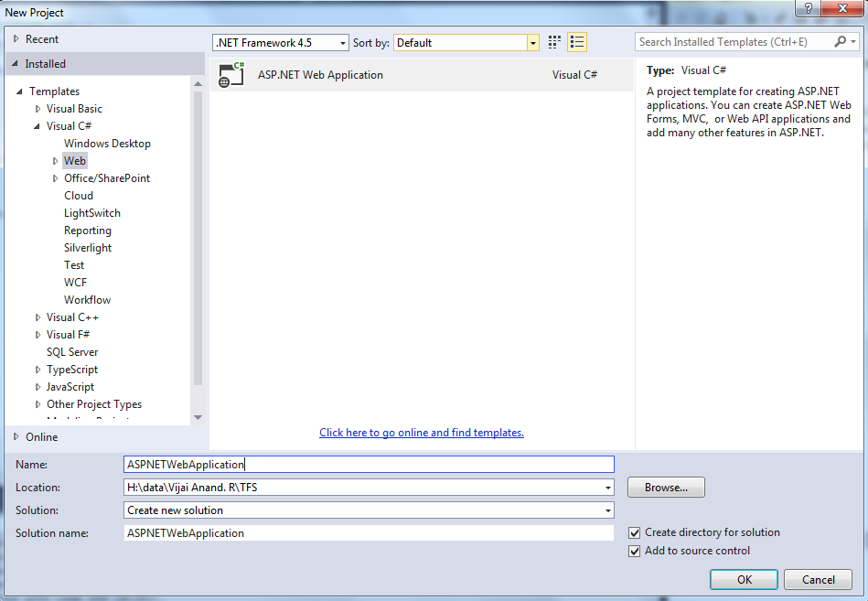Switch to small icons view
This screenshot has height=601, width=868.
tap(554, 42)
